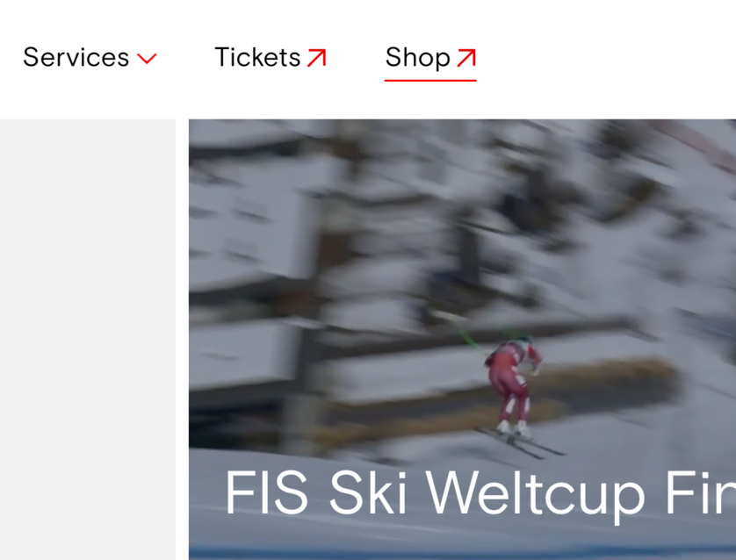Click the skier in the red suit
This screenshot has height=560, width=736.
pos(513,384)
